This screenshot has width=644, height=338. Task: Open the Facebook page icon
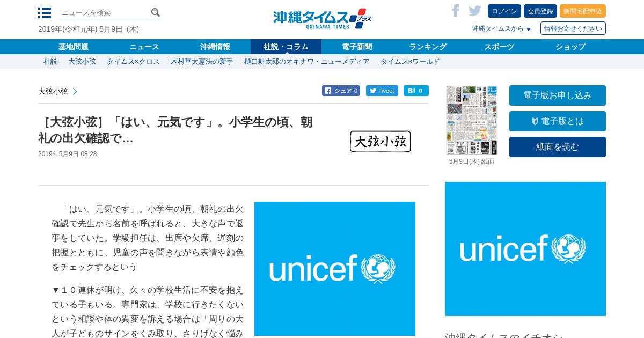click(456, 11)
